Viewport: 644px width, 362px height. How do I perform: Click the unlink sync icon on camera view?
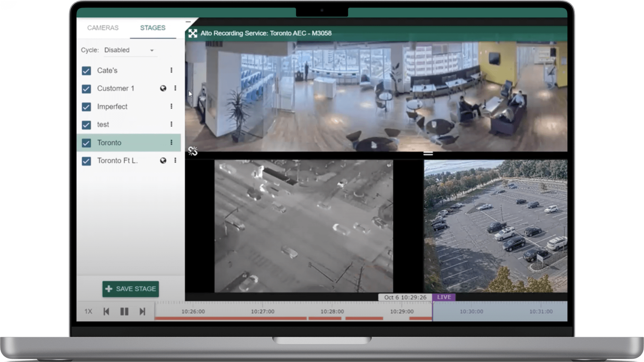[x=193, y=151]
